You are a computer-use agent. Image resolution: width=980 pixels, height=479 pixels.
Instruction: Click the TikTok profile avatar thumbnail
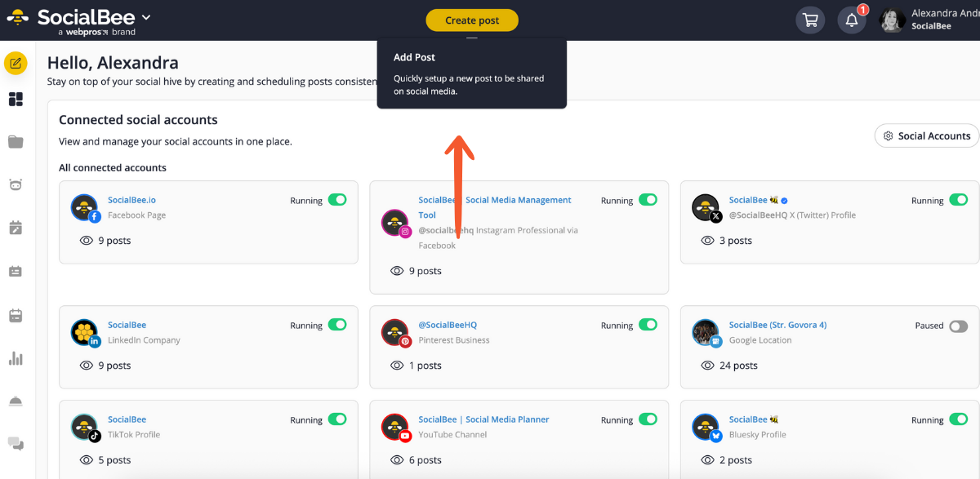tap(85, 427)
